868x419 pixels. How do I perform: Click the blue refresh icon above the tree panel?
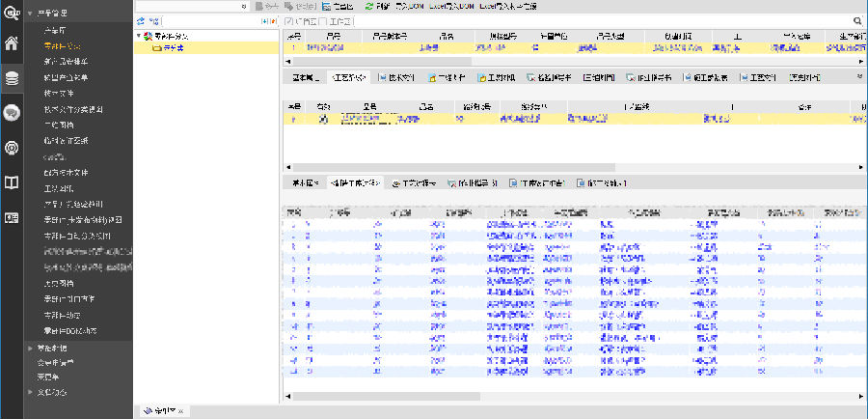(x=141, y=20)
